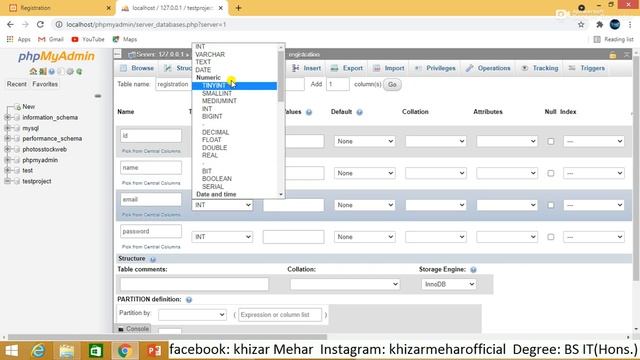The width and height of the screenshot is (640, 360).
Task: Bookmark this page with star icon
Action: pos(581,24)
